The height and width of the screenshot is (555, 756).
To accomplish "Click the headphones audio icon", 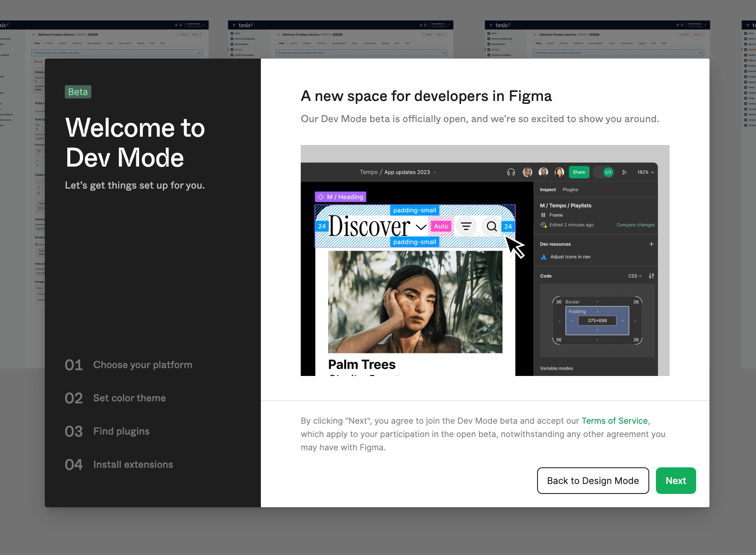I will click(511, 172).
